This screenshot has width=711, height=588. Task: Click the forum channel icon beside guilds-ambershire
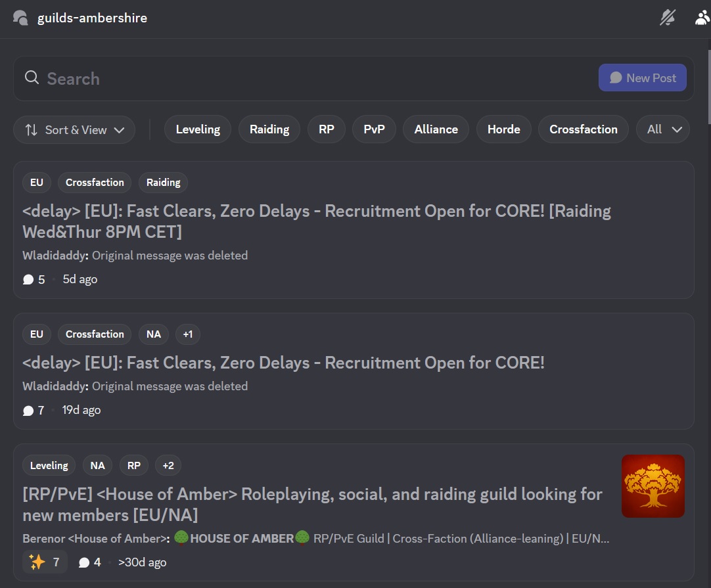20,18
